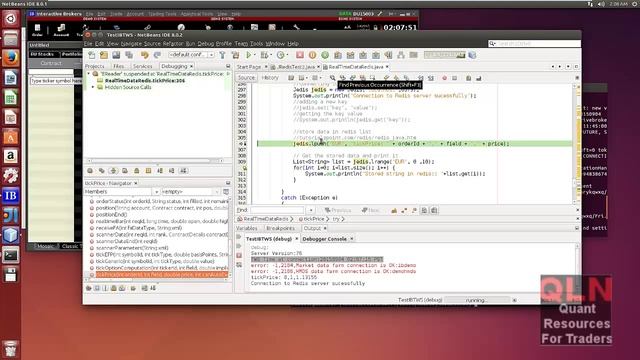Stop the debugger session with red square
The height and width of the screenshot is (360, 640).
300,55
